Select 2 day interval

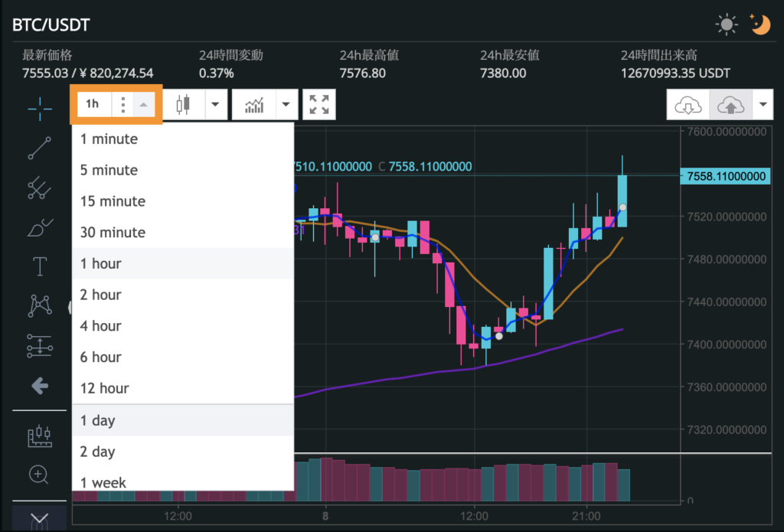[183, 452]
